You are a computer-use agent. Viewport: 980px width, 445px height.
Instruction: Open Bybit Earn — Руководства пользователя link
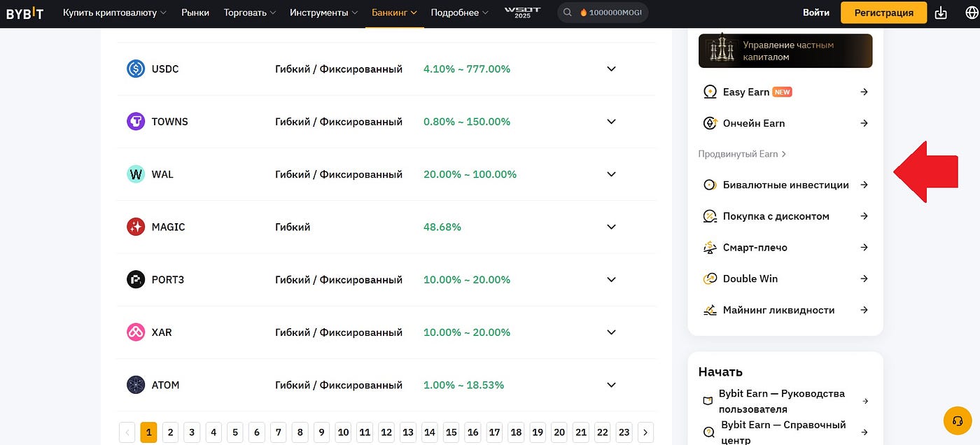782,400
